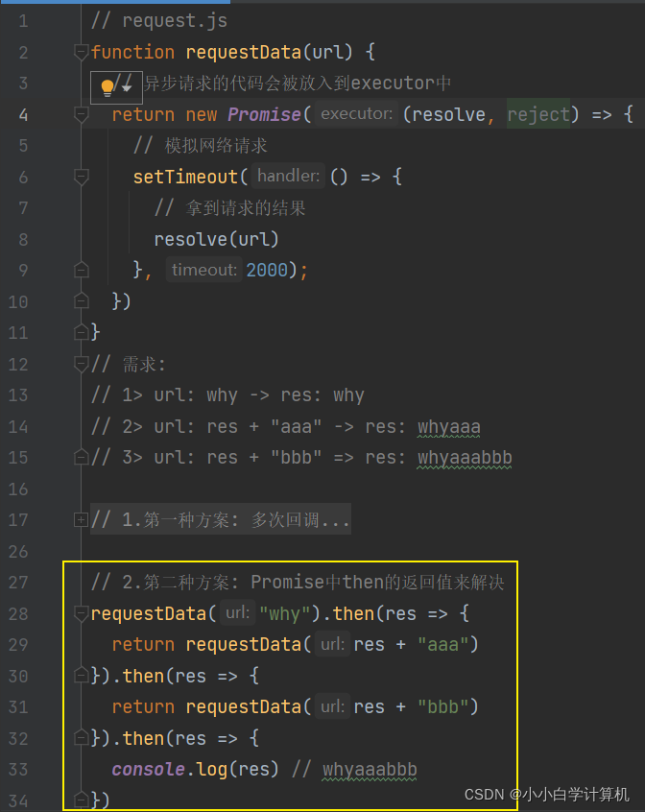This screenshot has width=645, height=812.
Task: Click the fold end marker on line 10
Action: pos(82,300)
